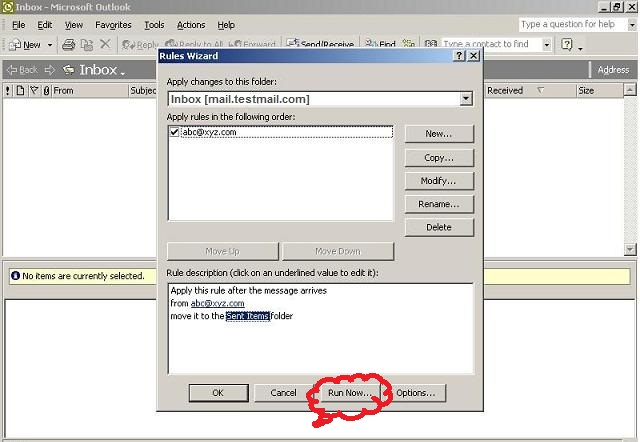Image resolution: width=640 pixels, height=442 pixels.
Task: Click the New... rule button
Action: [x=439, y=134]
